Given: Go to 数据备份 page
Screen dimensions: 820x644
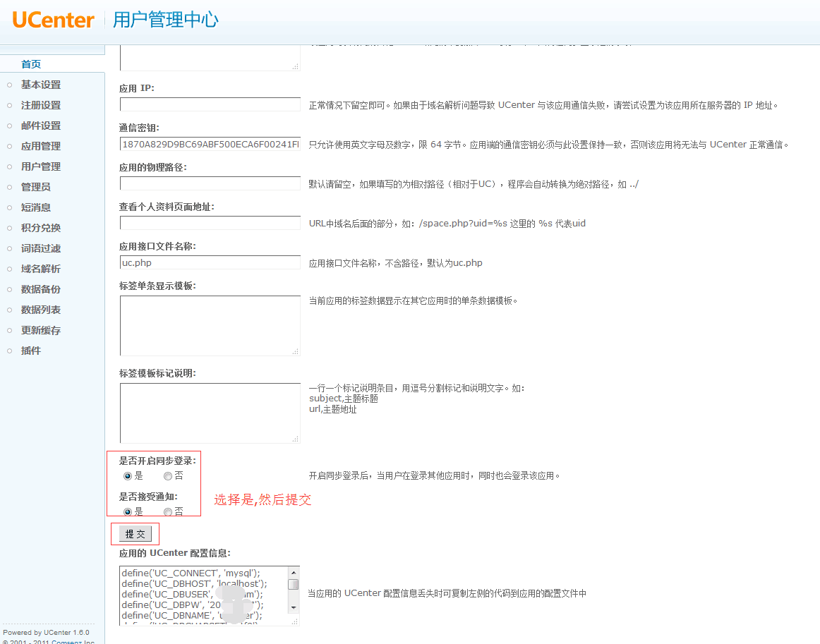Looking at the screenshot, I should pyautogui.click(x=41, y=289).
